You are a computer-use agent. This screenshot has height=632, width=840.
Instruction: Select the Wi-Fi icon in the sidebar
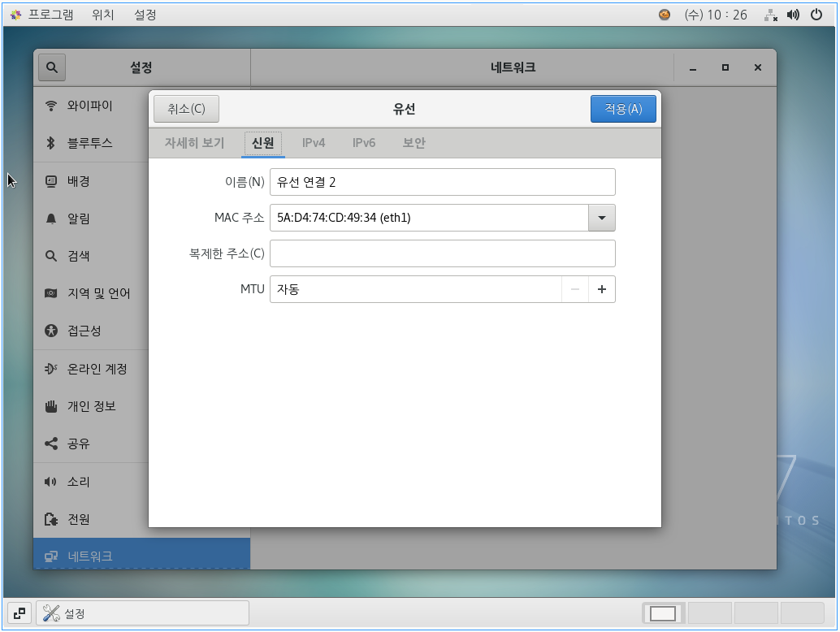[51, 106]
